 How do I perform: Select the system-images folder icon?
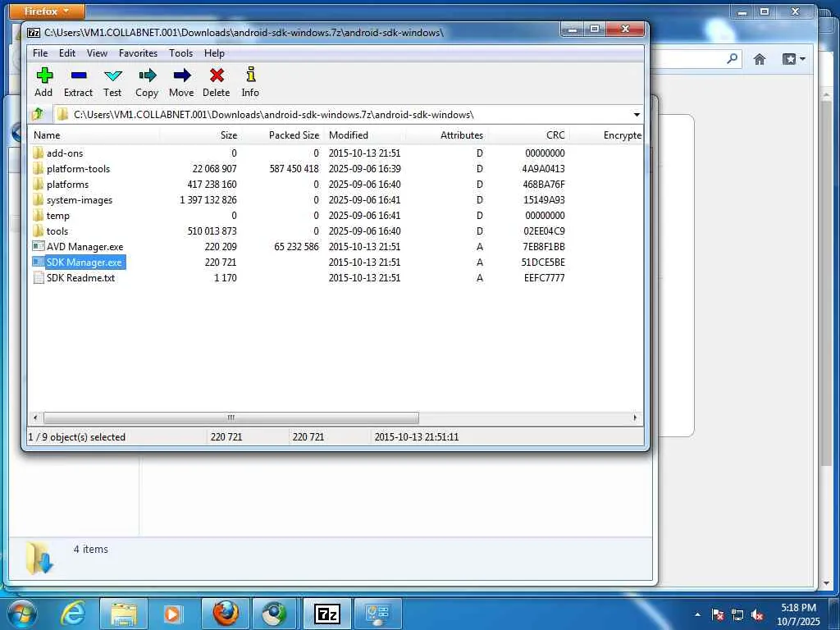point(38,200)
